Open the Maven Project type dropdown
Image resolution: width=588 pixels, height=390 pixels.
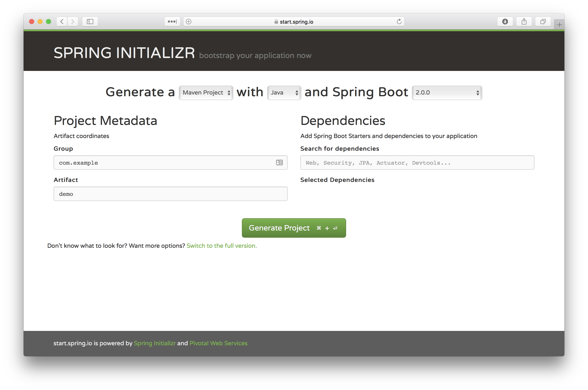click(x=206, y=93)
